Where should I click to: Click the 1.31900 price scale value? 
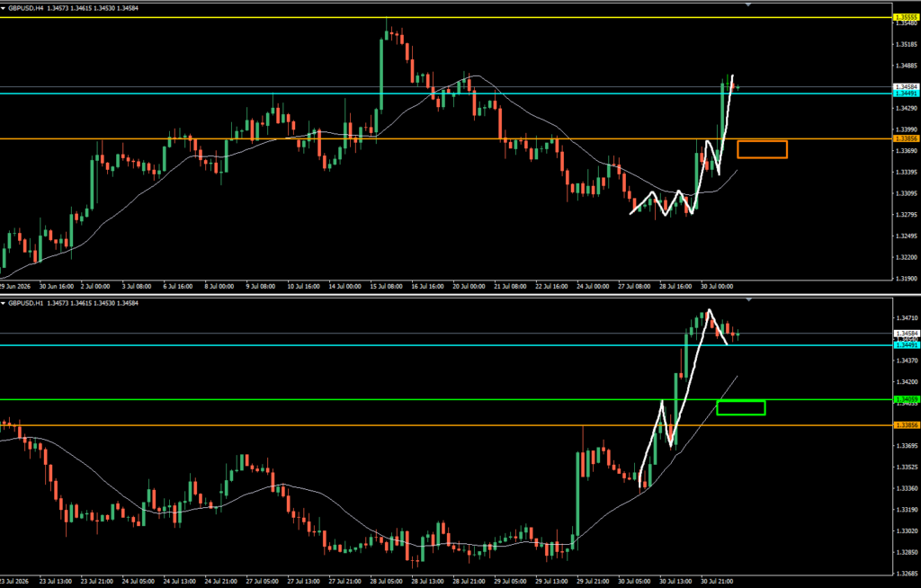coord(907,279)
